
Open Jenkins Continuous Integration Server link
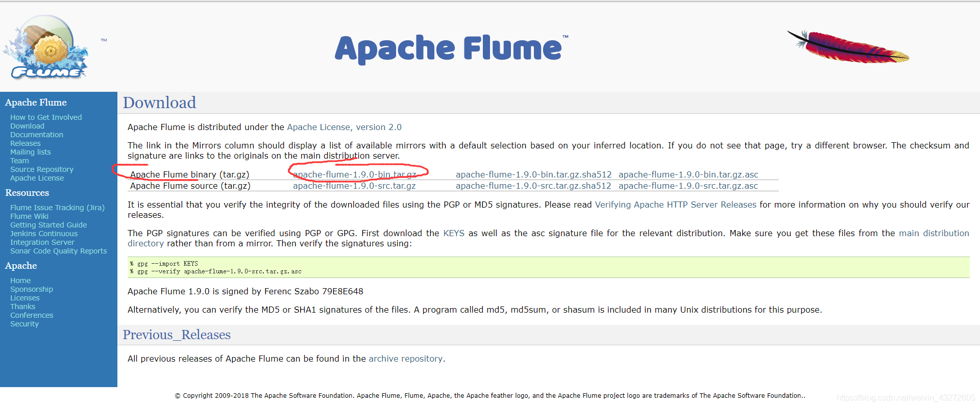(x=44, y=238)
